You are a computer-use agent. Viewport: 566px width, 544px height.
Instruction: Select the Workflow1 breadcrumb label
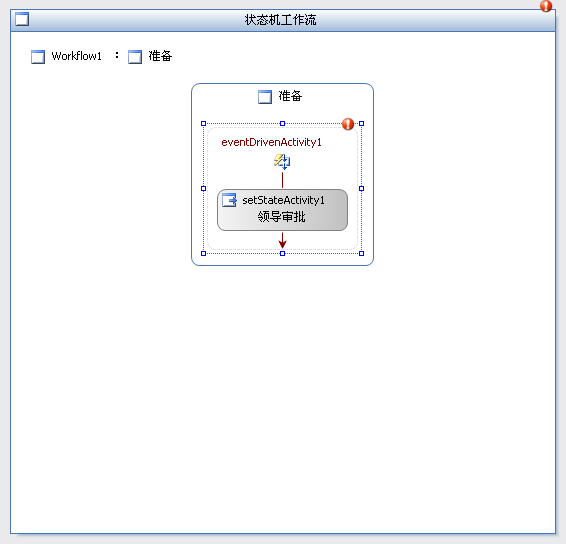(x=77, y=56)
